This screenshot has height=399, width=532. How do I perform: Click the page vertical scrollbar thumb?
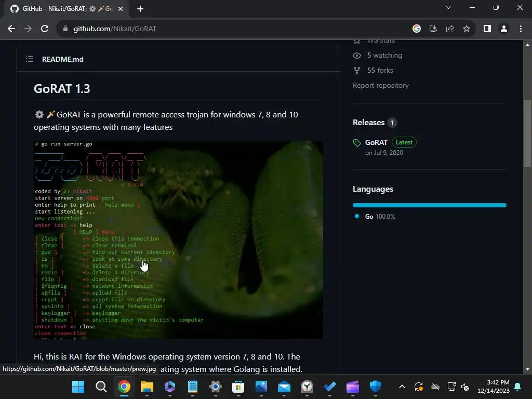(x=527, y=134)
